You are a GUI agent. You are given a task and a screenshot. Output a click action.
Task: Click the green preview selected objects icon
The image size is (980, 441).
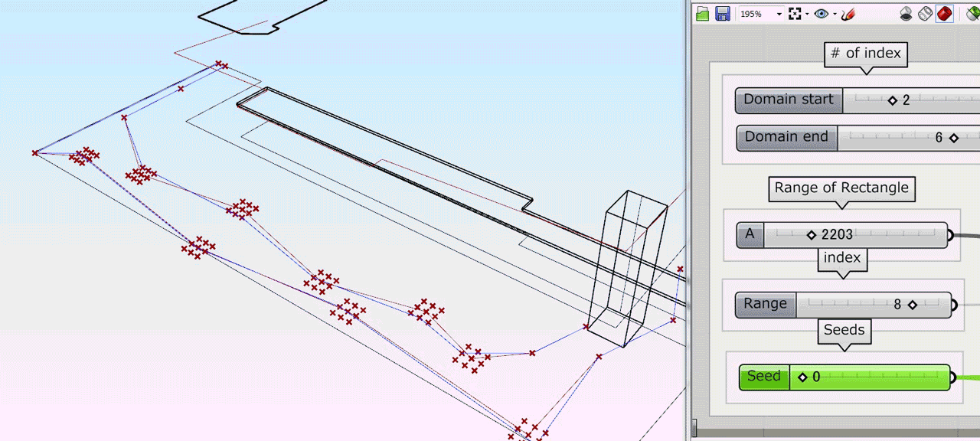tap(972, 14)
